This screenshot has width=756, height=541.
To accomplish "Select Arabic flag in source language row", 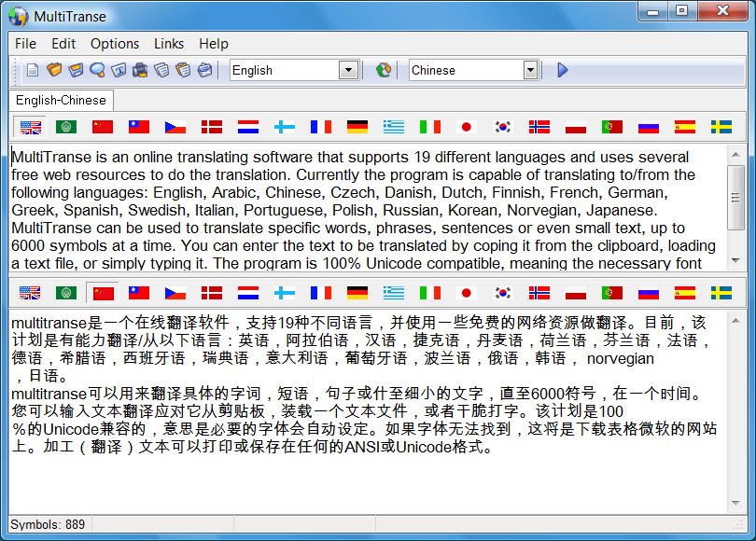I will [x=66, y=127].
